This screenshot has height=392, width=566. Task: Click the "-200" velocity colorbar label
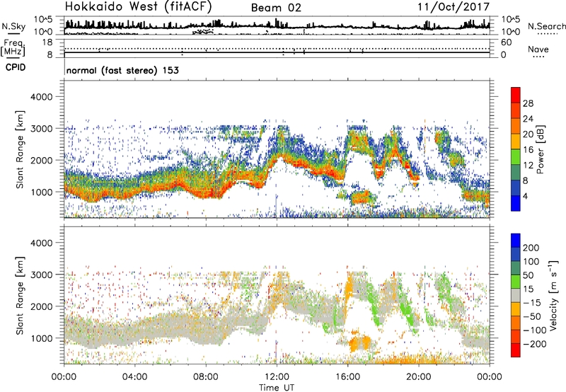[535, 344]
